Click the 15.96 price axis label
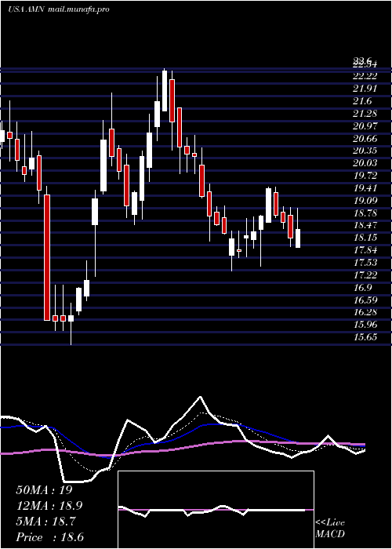Screen dimensions: 392x549 pos(365,325)
